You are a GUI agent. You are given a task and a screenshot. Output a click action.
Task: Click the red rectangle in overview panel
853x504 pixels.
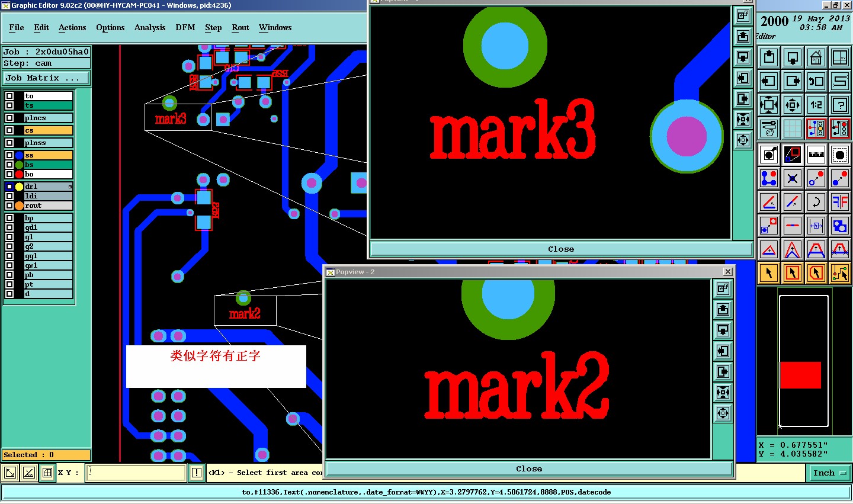(x=800, y=375)
